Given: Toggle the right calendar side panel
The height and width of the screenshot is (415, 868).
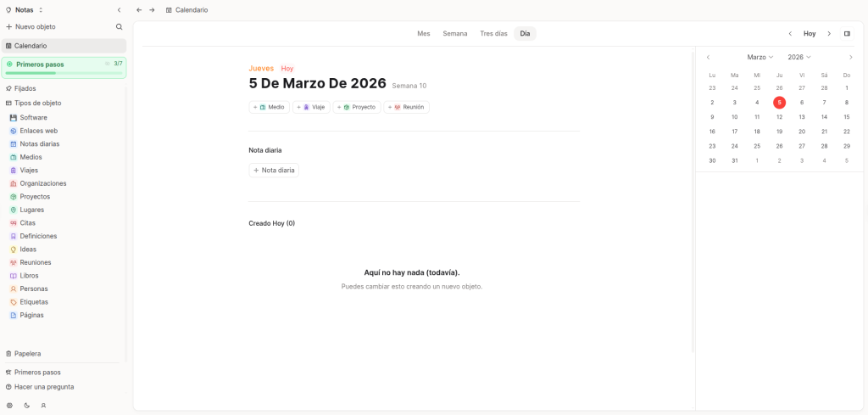Looking at the screenshot, I should [847, 34].
